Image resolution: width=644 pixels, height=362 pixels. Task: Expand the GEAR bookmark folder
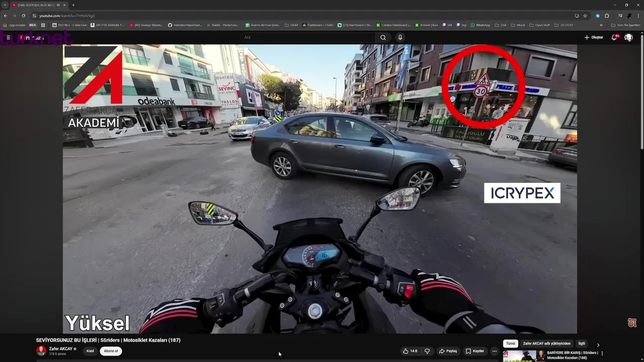pyautogui.click(x=291, y=25)
